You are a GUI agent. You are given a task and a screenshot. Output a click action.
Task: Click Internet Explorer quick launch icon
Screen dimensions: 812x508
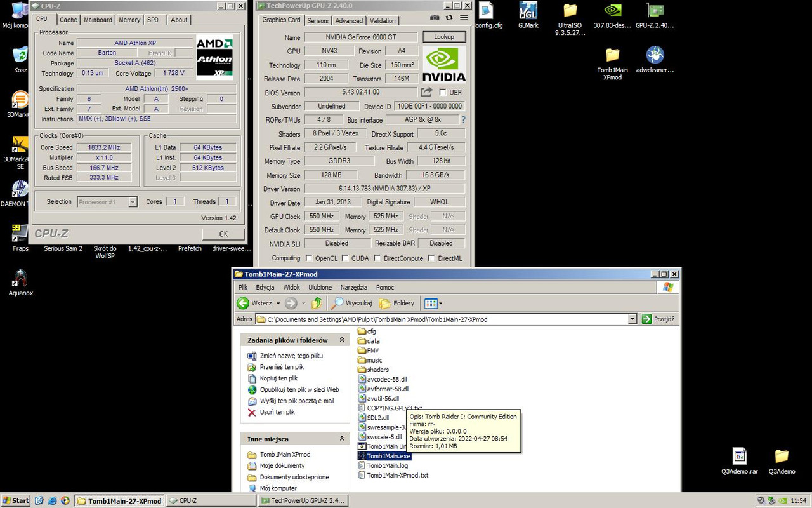coord(53,500)
